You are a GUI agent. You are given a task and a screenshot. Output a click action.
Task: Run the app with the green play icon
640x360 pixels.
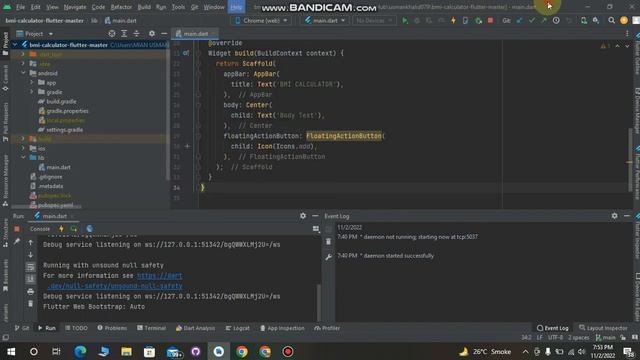(404, 20)
